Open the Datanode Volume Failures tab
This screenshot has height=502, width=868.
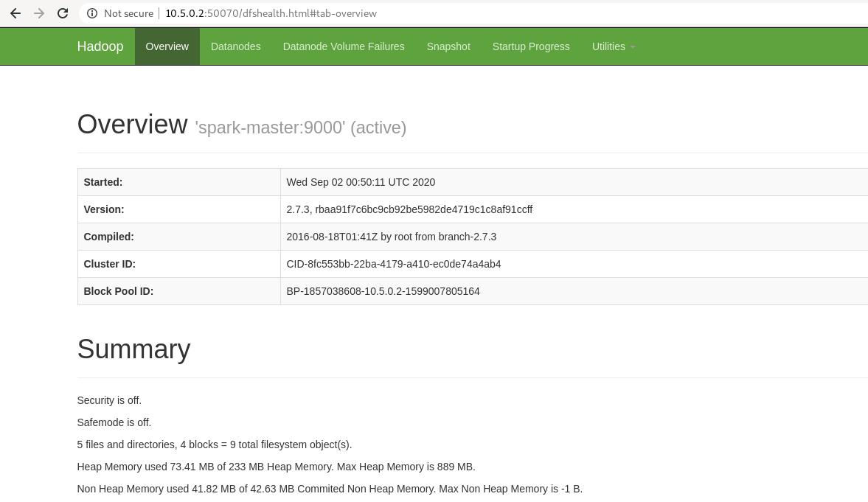point(344,46)
